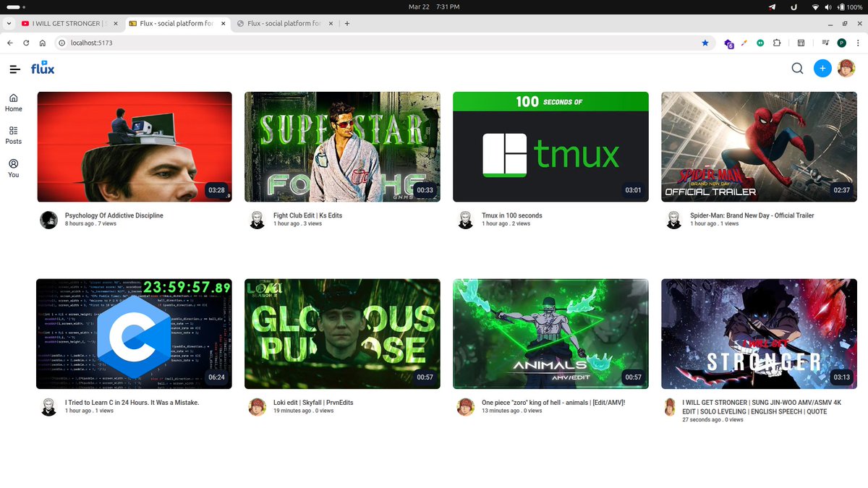
Task: Go back with browser back arrow
Action: coord(10,43)
